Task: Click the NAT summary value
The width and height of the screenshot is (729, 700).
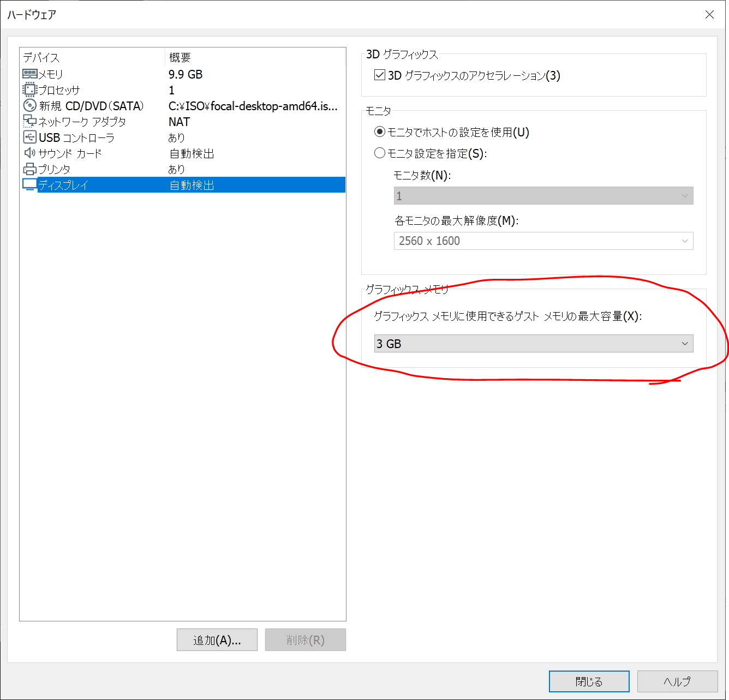Action: tap(179, 122)
